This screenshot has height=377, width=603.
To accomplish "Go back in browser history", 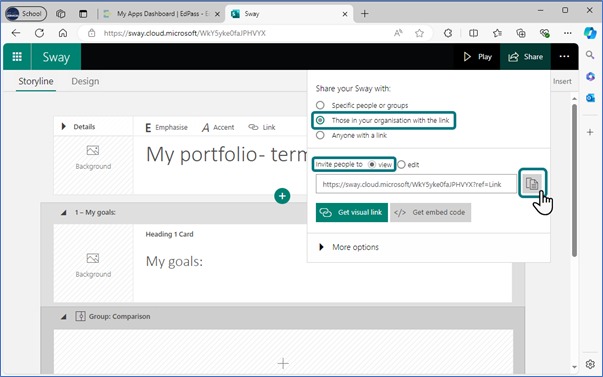I will (16, 33).
